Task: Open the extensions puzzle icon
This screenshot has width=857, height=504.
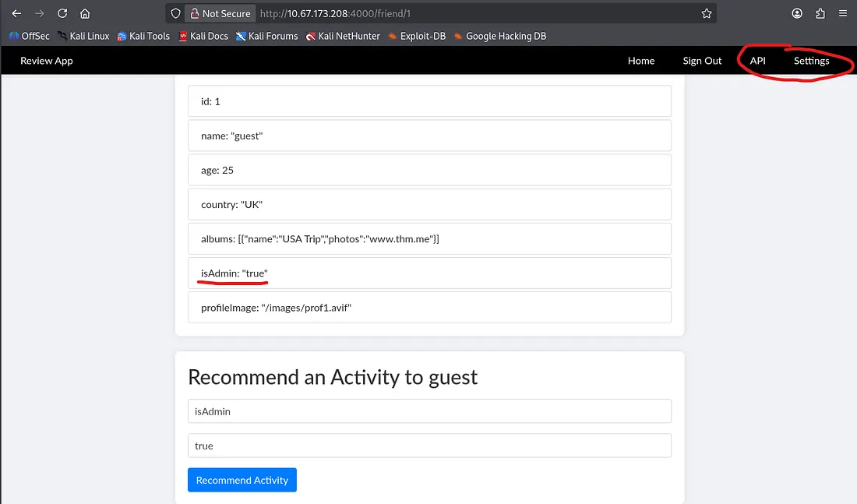Action: tap(820, 13)
